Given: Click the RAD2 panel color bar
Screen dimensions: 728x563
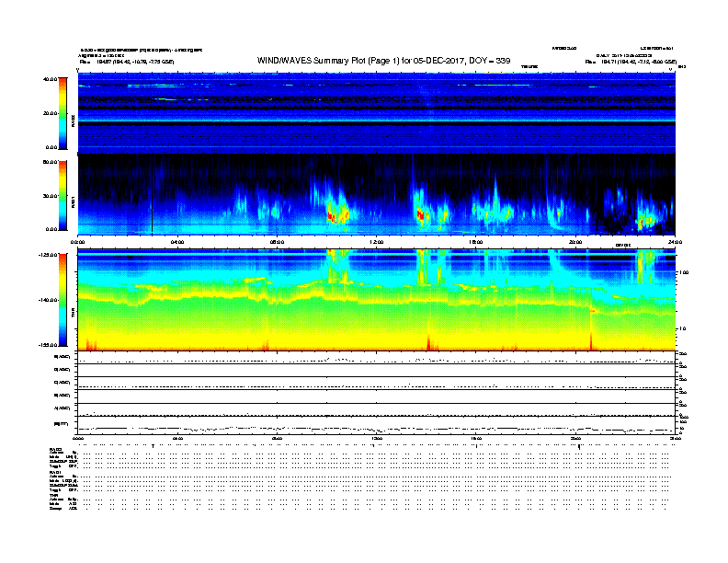Looking at the screenshot, I should pos(63,113).
